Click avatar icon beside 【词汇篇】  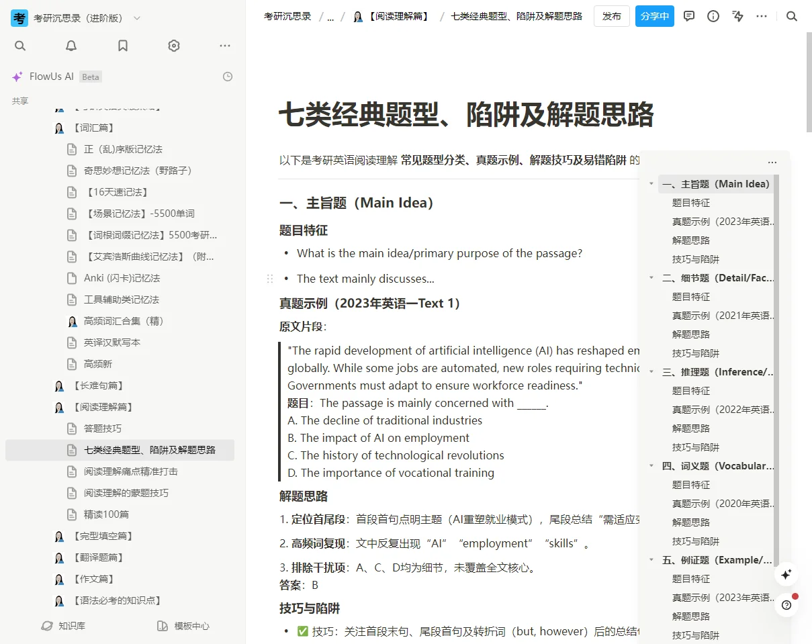(x=60, y=128)
